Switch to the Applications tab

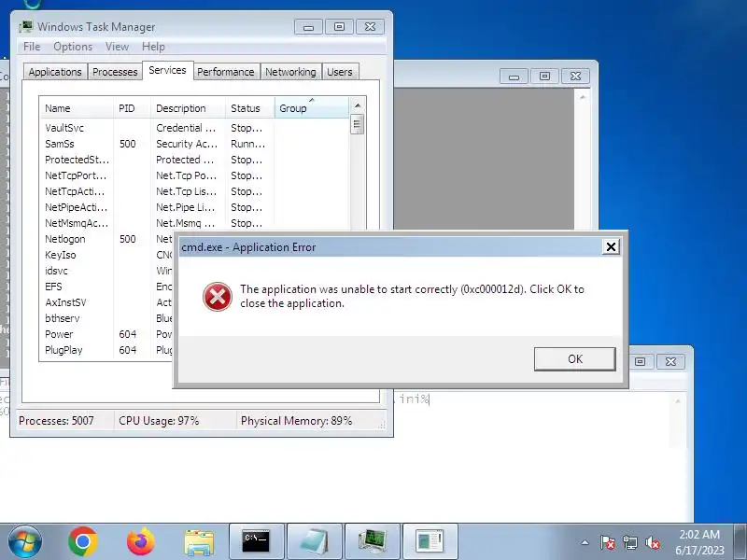(x=55, y=72)
